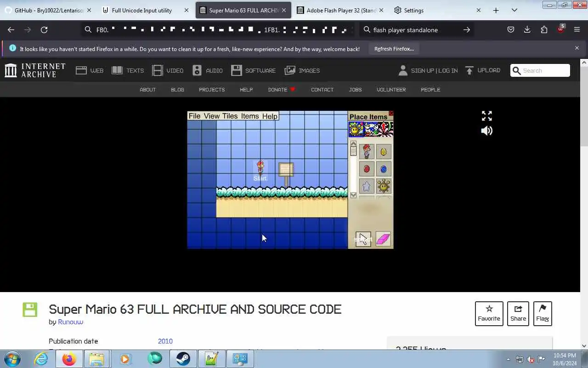Dismiss the Firefox refresh notification bar
Image resolution: width=588 pixels, height=368 pixels.
click(x=577, y=48)
